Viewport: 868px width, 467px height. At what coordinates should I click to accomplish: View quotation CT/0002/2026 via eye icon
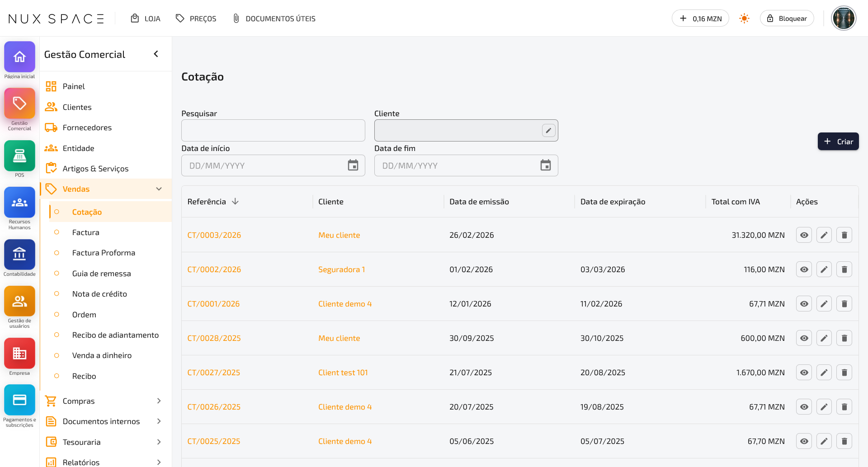[x=804, y=269]
